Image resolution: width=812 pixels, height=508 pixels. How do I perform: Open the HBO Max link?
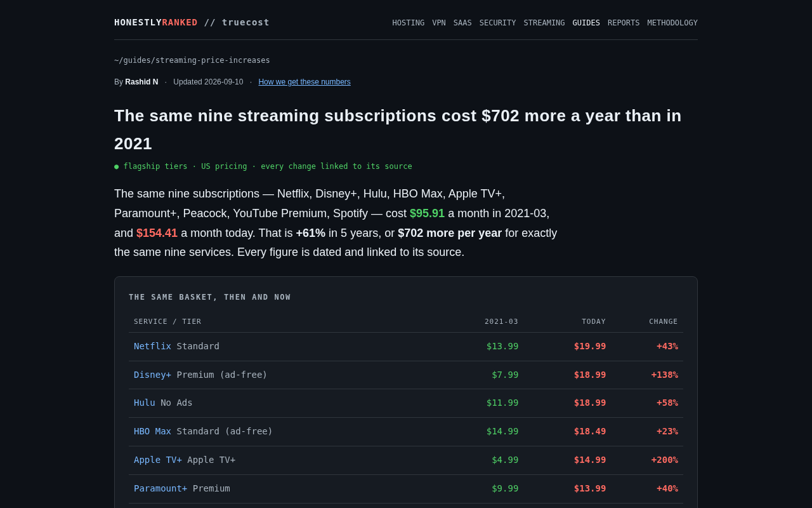[x=152, y=431]
